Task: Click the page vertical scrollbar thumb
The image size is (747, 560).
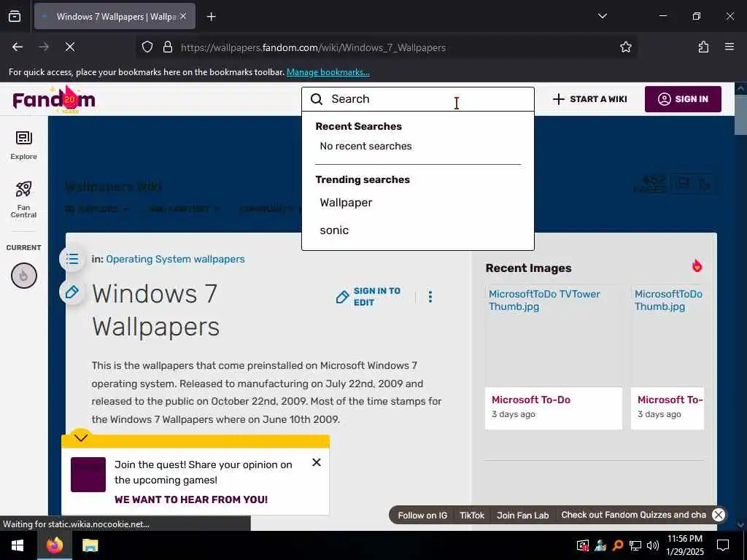Action: (741, 114)
